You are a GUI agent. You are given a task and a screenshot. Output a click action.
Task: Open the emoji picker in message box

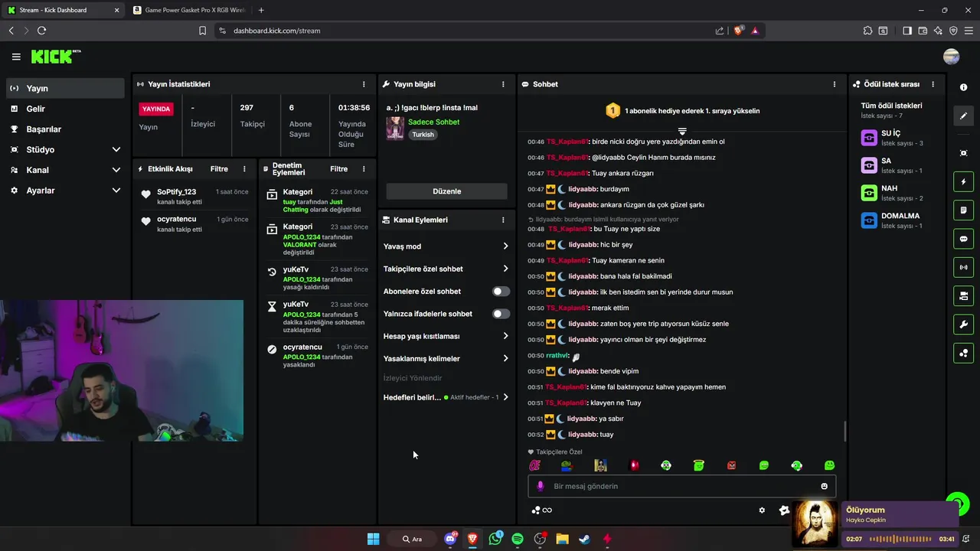click(x=824, y=486)
